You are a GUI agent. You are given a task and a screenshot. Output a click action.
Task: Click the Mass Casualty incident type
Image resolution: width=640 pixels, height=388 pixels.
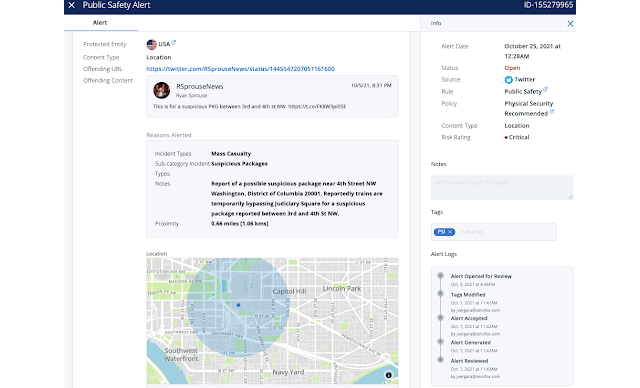click(231, 154)
